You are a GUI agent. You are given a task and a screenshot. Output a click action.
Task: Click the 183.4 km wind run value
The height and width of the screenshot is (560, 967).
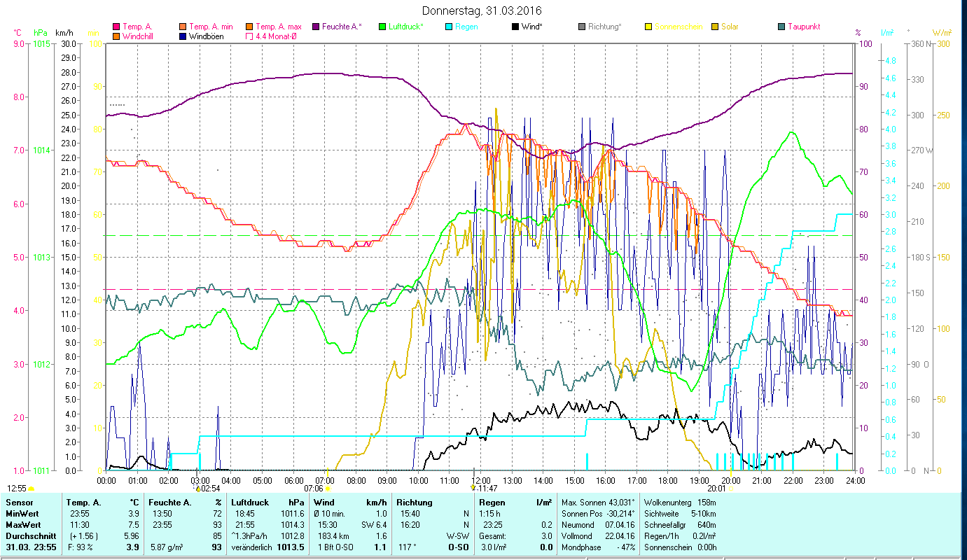coord(333,536)
